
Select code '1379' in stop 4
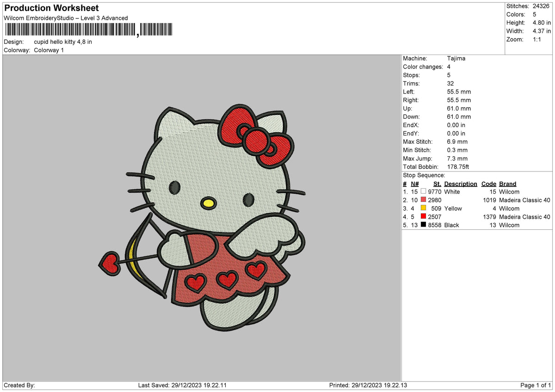click(x=489, y=216)
